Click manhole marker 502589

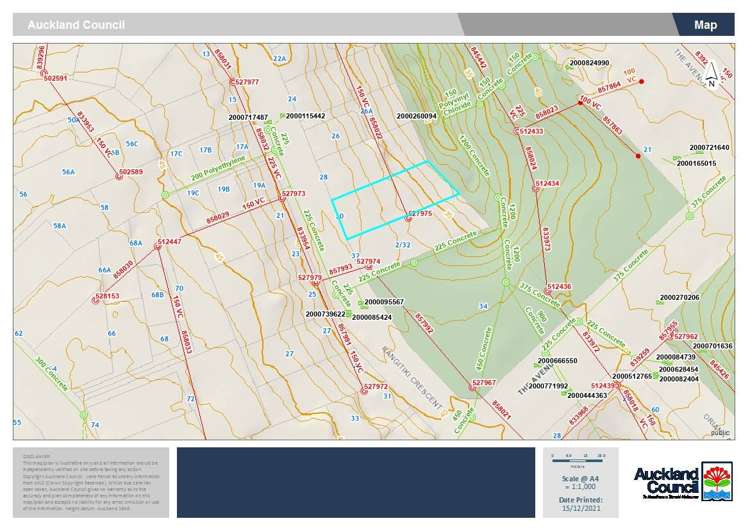tap(119, 177)
